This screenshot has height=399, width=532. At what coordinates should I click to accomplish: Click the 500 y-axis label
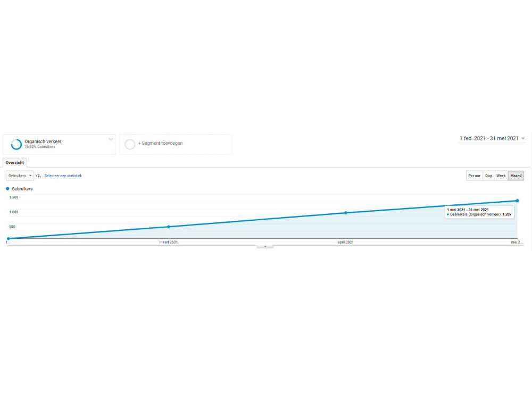(12, 227)
